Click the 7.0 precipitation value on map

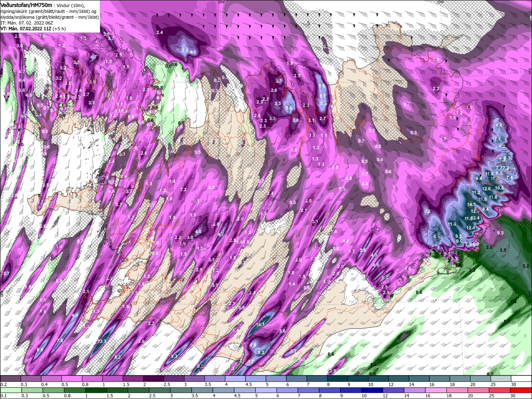coord(59,340)
